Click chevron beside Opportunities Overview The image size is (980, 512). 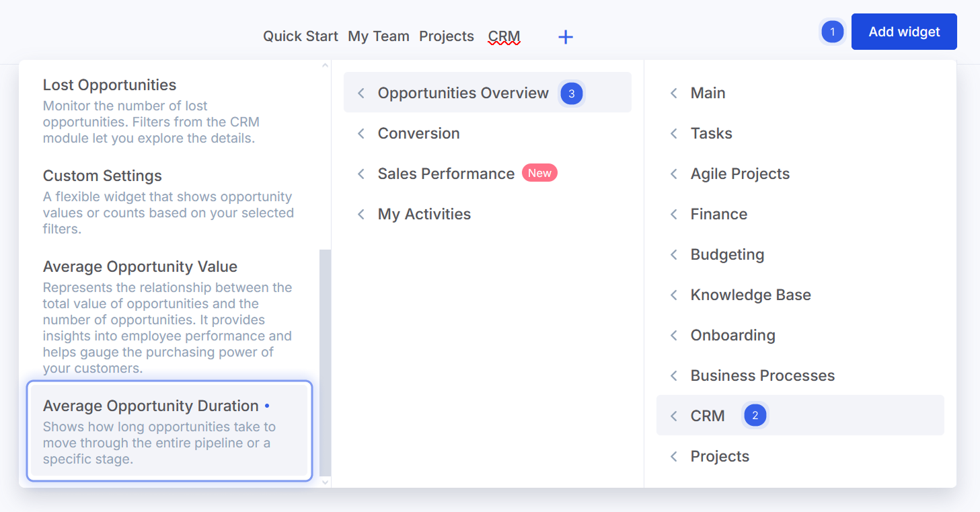point(361,94)
